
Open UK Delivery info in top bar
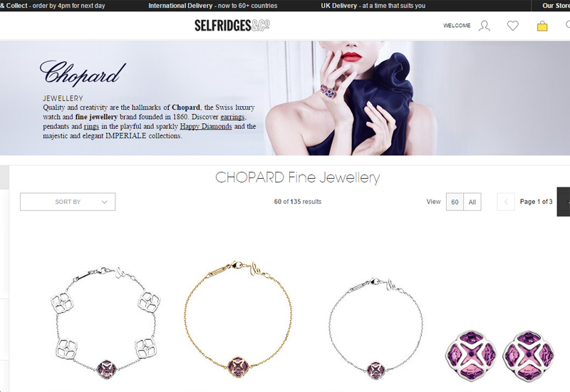pyautogui.click(x=373, y=6)
